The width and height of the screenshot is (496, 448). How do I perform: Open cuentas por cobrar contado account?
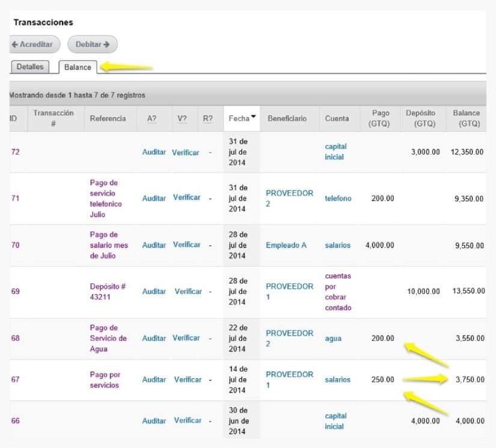pyautogui.click(x=338, y=292)
